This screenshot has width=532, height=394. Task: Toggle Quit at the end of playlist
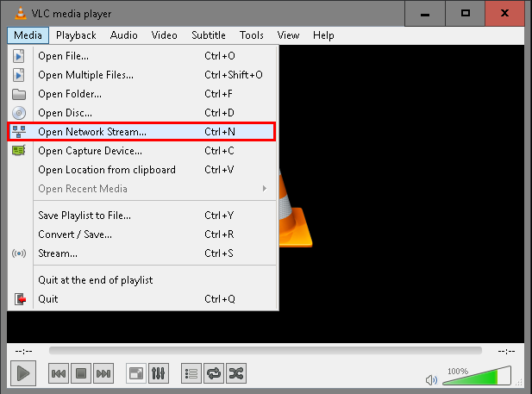tap(143, 280)
